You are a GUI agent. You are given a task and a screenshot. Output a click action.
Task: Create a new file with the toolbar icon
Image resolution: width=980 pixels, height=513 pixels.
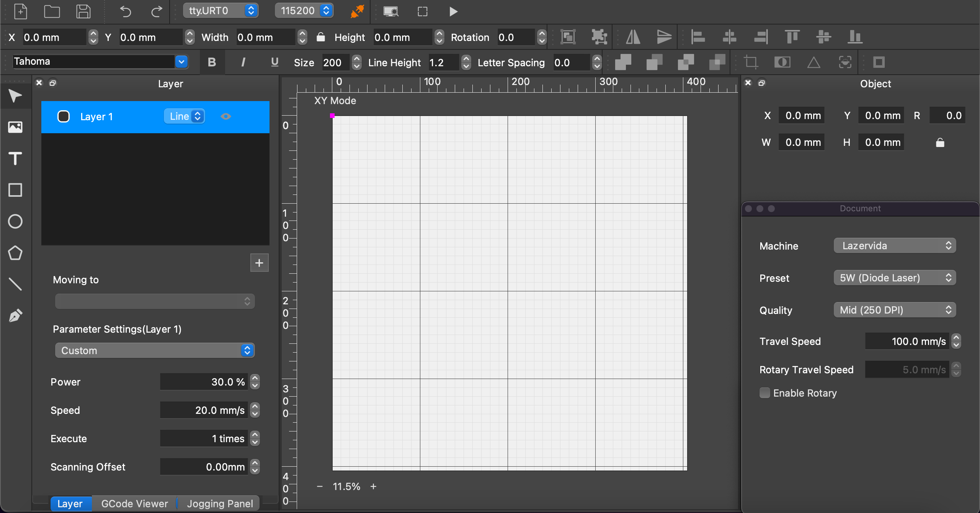20,11
